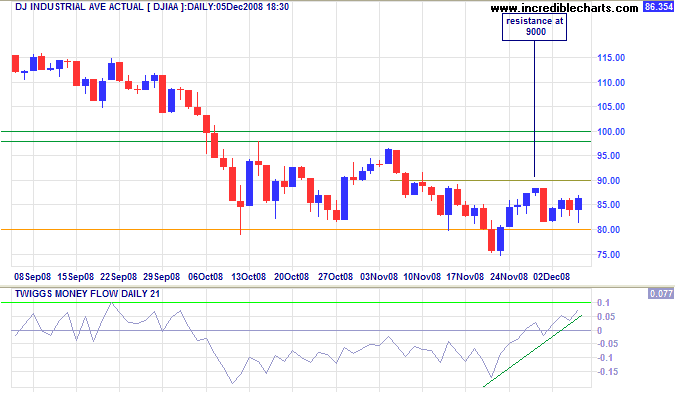Viewport: 675px width, 395px height.
Task: Click the 100.00 price axis label
Action: (611, 132)
